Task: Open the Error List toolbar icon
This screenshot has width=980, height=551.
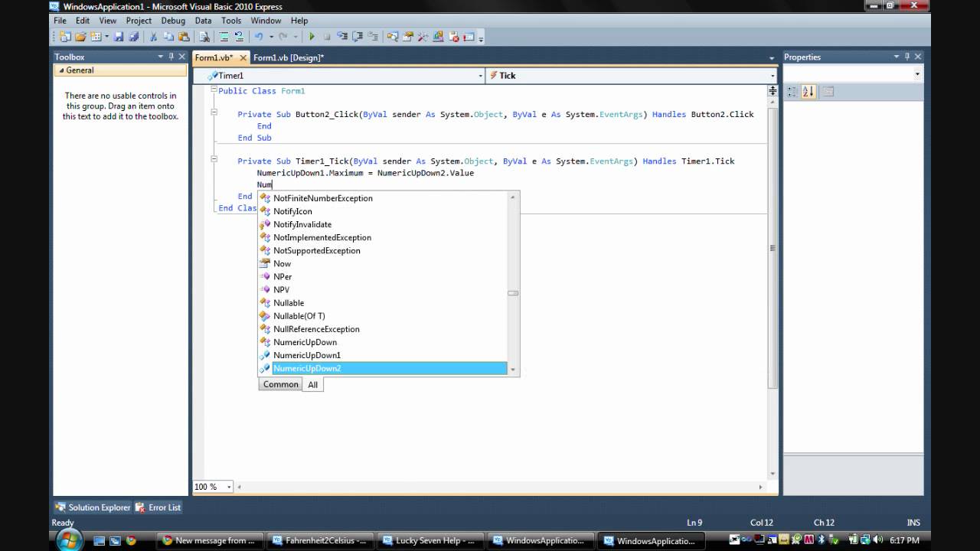Action: click(453, 37)
